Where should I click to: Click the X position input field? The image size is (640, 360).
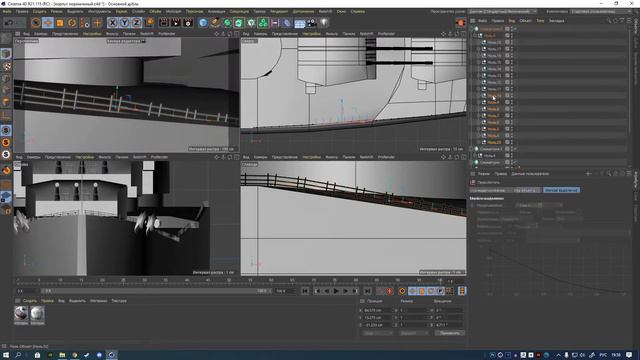(x=378, y=310)
